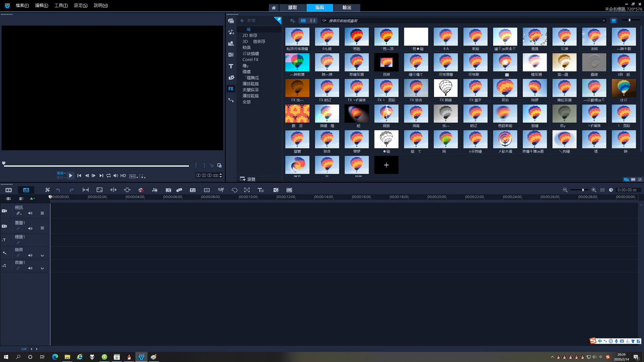Open the Title (T) library icon
The height and width of the screenshot is (362, 644).
coord(231,66)
